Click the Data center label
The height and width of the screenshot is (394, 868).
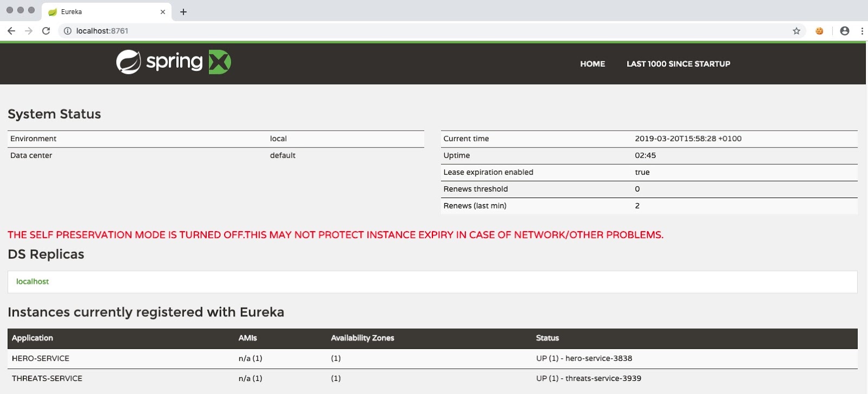31,156
